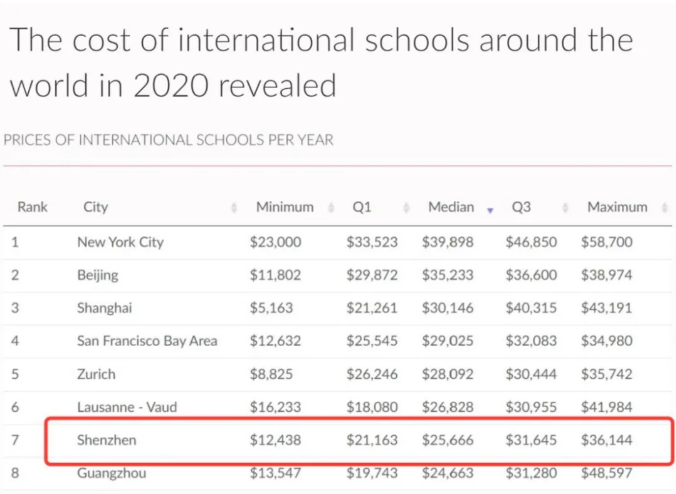Image resolution: width=676 pixels, height=494 pixels.
Task: Select the Minimum column header label
Action: (285, 207)
